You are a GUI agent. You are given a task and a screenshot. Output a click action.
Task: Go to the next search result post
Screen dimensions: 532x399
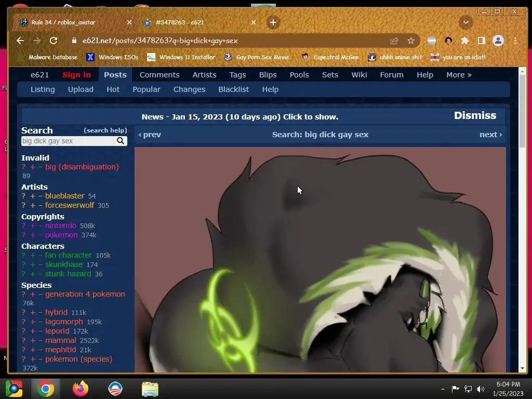coord(490,135)
